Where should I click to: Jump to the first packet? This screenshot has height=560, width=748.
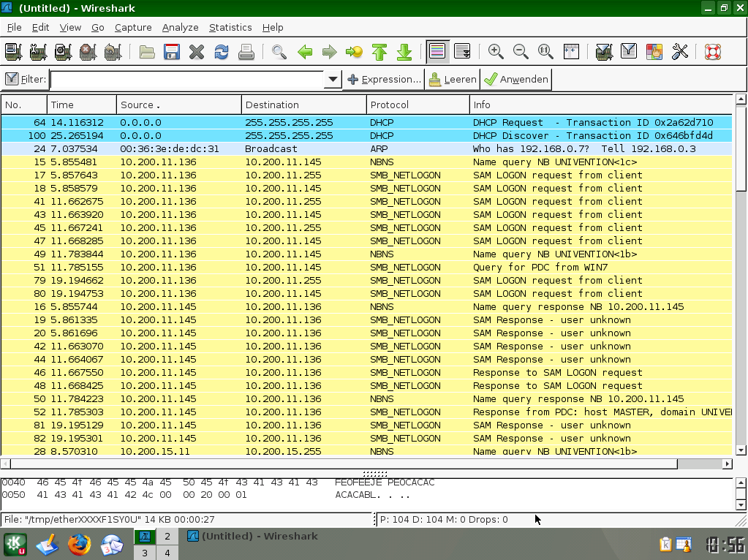tap(379, 52)
